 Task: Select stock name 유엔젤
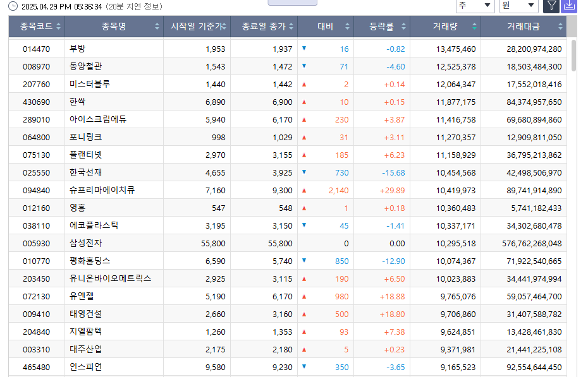pos(82,296)
